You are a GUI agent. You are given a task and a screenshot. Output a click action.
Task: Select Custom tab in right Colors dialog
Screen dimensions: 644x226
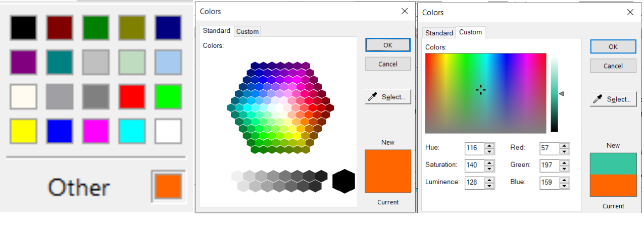tap(470, 32)
